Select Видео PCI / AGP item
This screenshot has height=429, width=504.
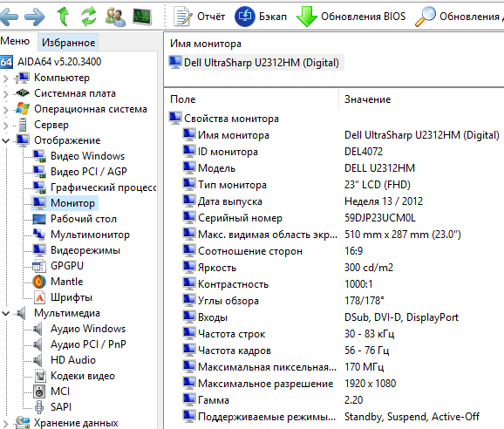(x=89, y=172)
